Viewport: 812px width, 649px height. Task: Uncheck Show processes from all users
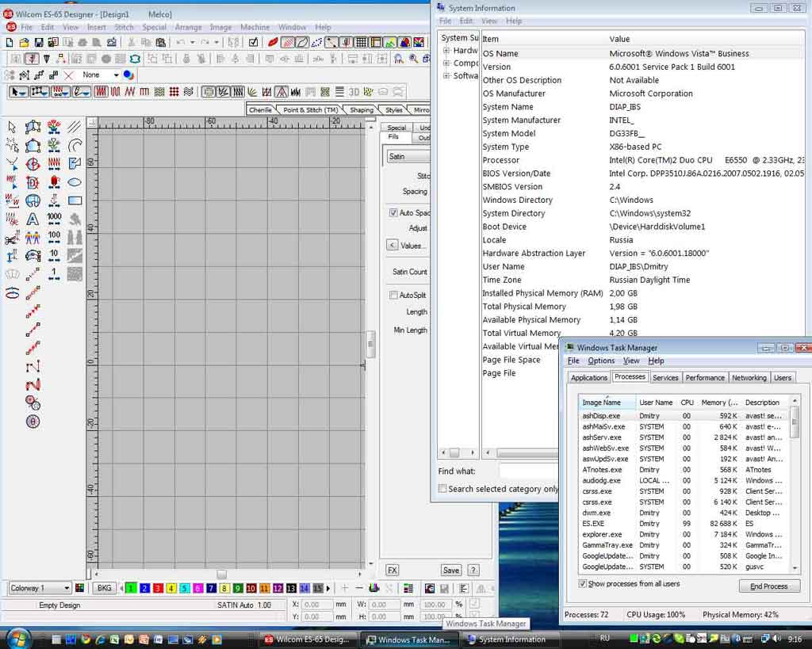click(x=583, y=584)
